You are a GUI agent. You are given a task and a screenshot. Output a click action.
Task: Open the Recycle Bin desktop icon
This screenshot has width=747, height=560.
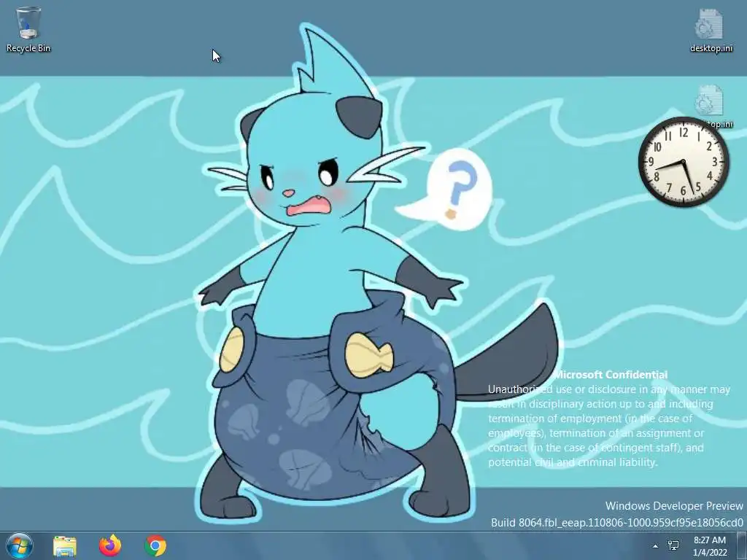pyautogui.click(x=28, y=29)
